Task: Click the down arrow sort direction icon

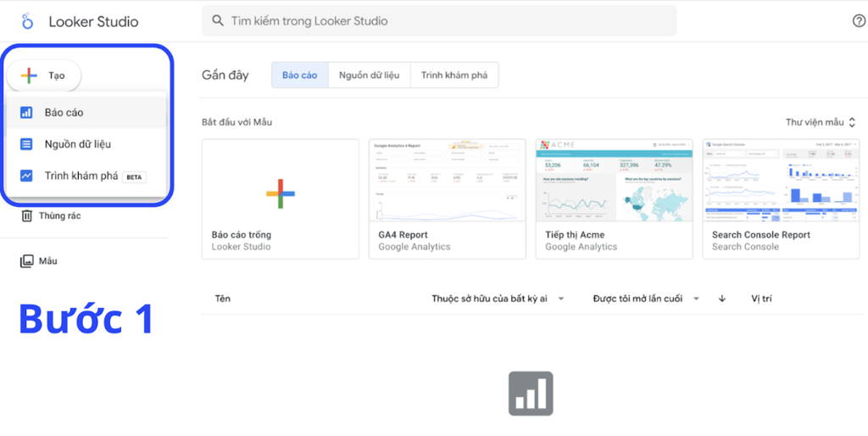Action: point(722,299)
